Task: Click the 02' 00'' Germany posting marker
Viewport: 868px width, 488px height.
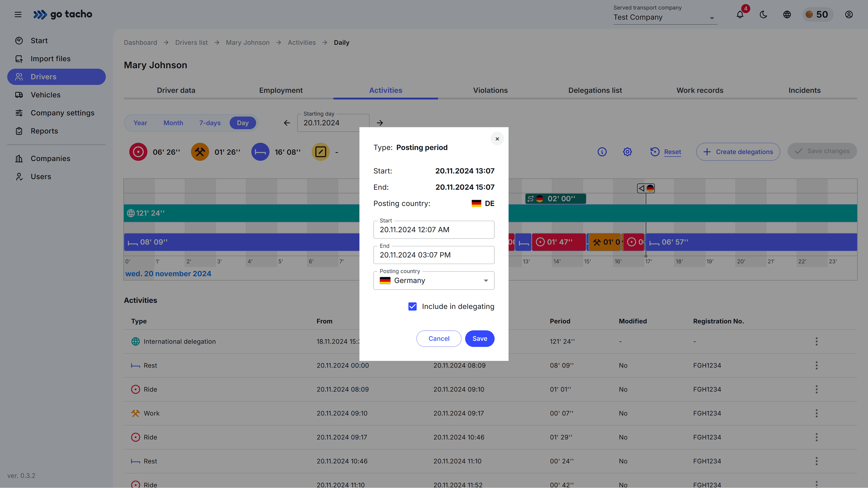Action: (555, 198)
